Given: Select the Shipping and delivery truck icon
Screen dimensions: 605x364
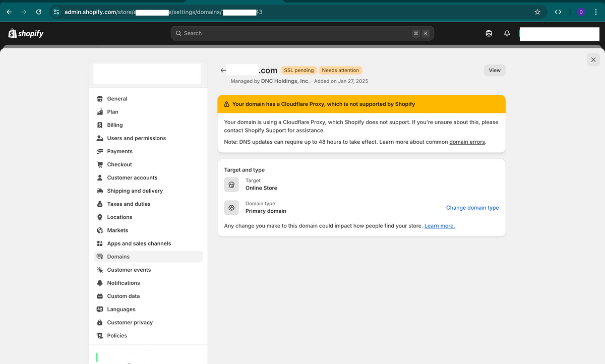Looking at the screenshot, I should 99,191.
